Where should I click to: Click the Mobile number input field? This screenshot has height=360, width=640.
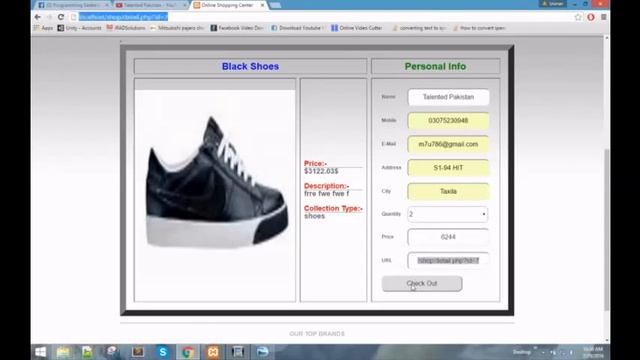pyautogui.click(x=448, y=121)
